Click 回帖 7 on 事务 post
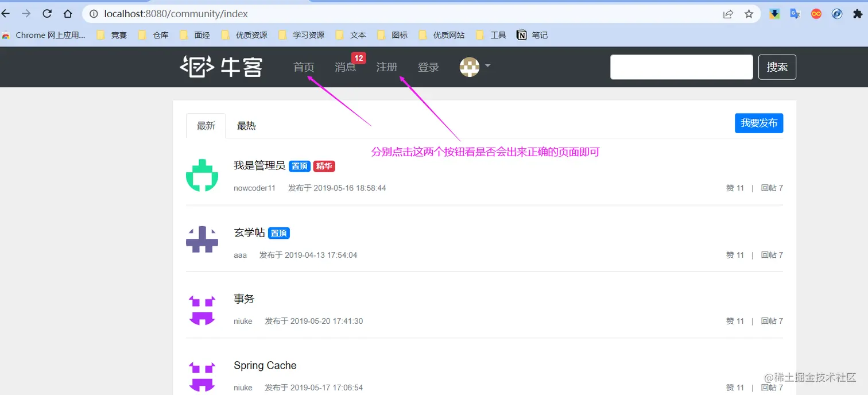868x395 pixels. coord(772,322)
